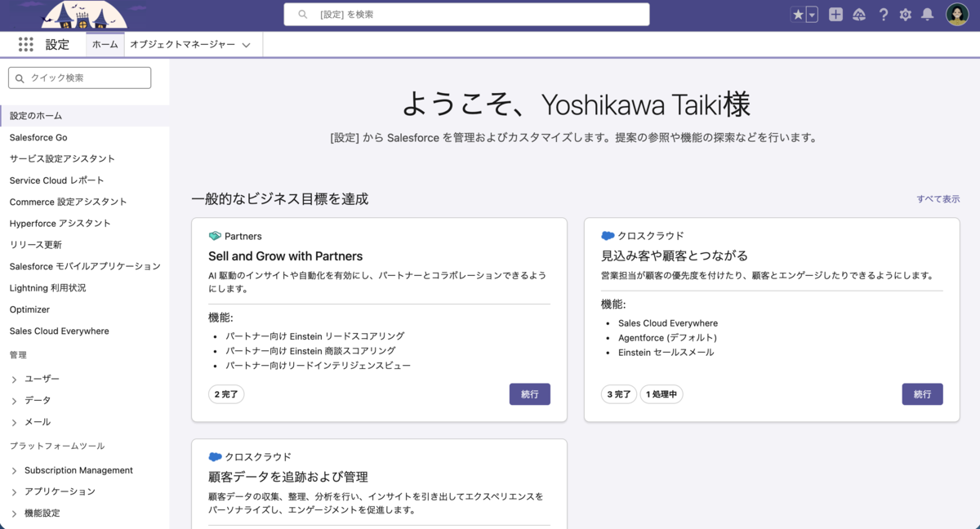Click the magnifier icon in global search

tap(303, 15)
